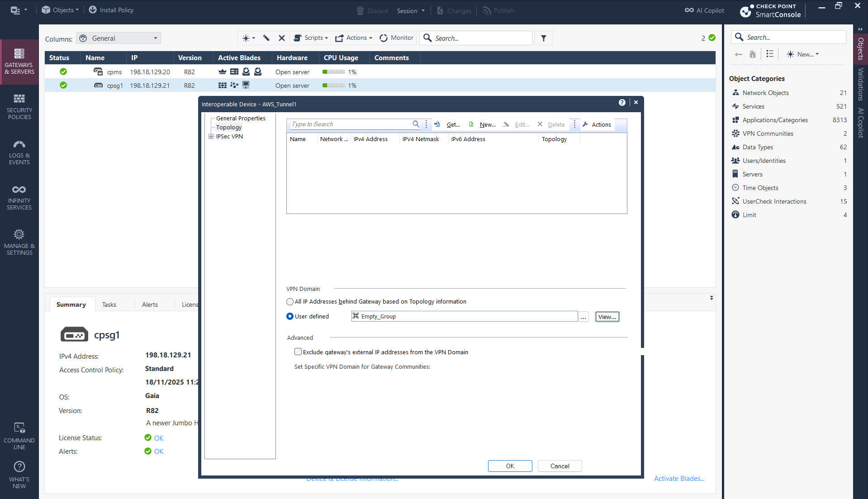Click cpsg1 CPU usage bar
Screen dimensions: 868x499
tap(333, 86)
